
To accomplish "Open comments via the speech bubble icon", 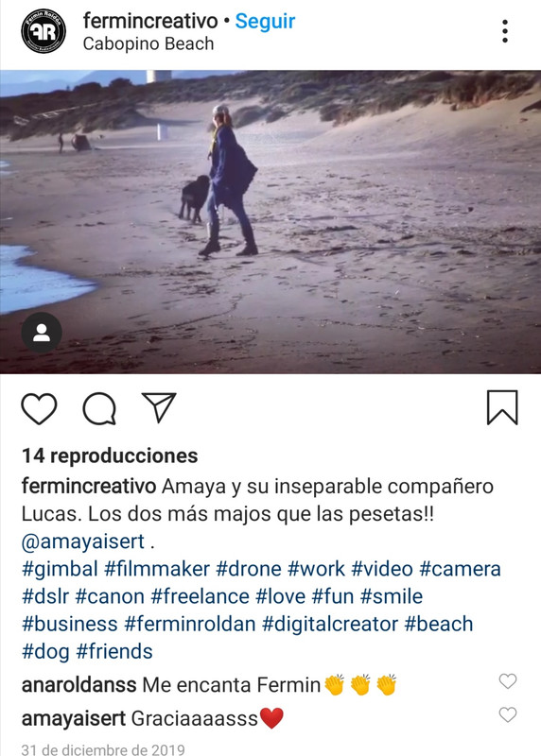I will pyautogui.click(x=99, y=408).
